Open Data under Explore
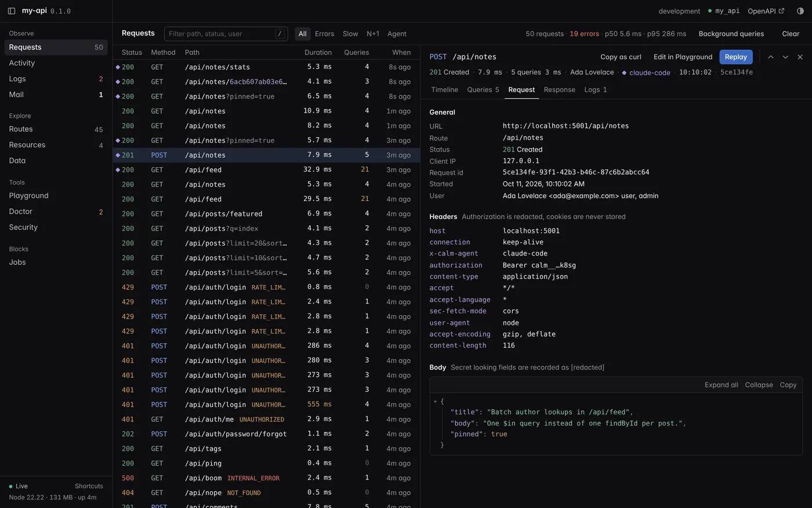This screenshot has height=508, width=812. [x=56, y=160]
